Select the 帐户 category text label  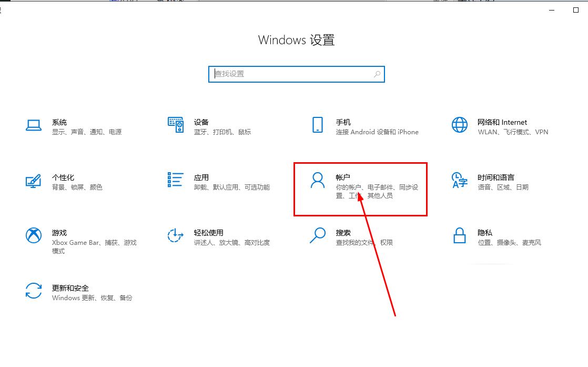(342, 177)
